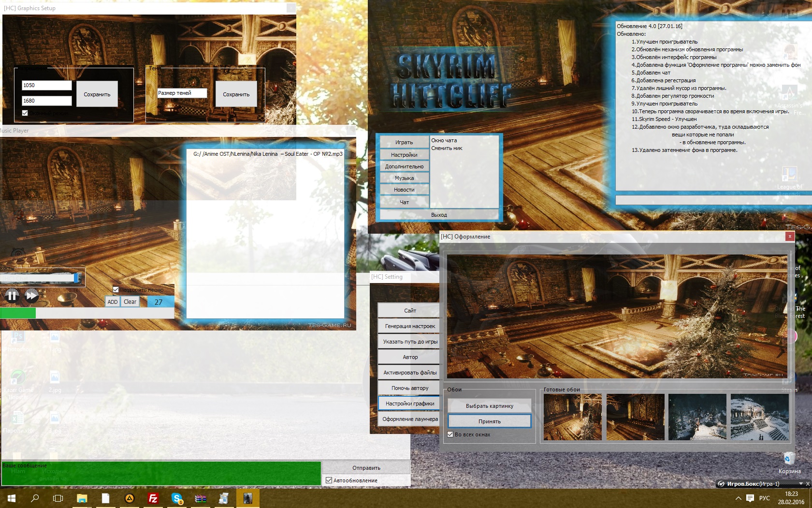Skip to next track in Music Player
812x508 pixels.
click(x=31, y=295)
